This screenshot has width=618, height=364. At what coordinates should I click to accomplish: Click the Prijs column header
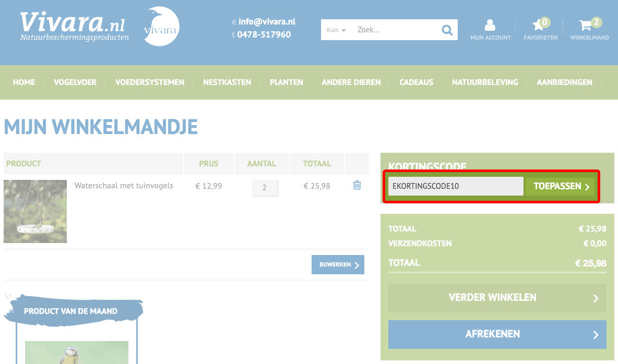(x=208, y=163)
